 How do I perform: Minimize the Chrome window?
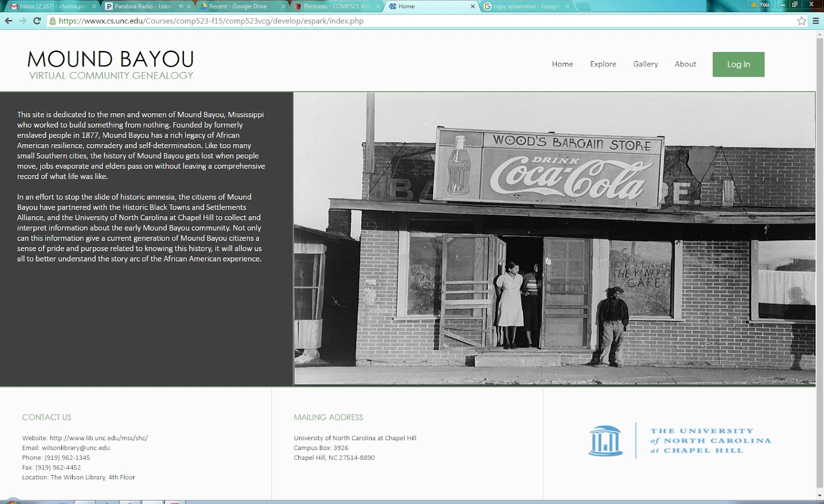tap(783, 5)
